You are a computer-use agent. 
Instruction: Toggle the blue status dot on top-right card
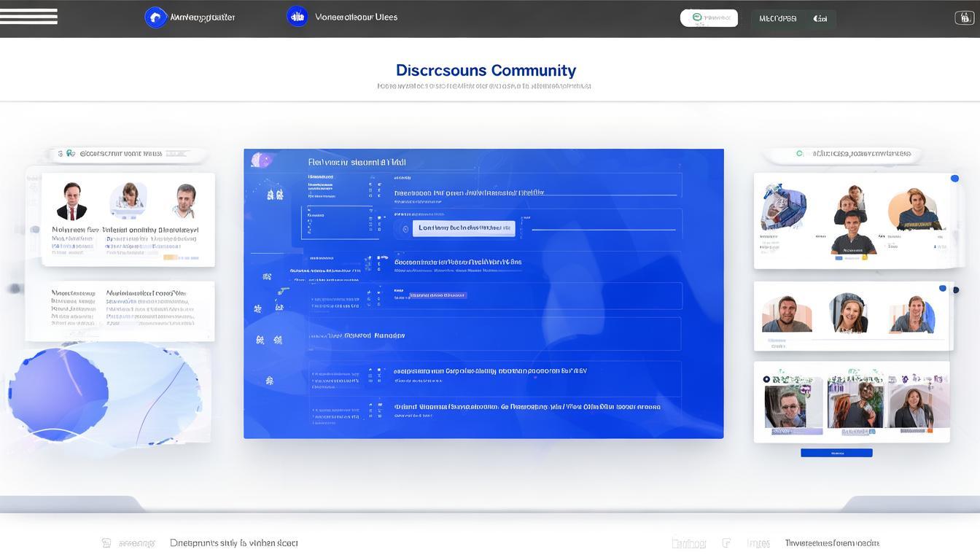(x=954, y=177)
